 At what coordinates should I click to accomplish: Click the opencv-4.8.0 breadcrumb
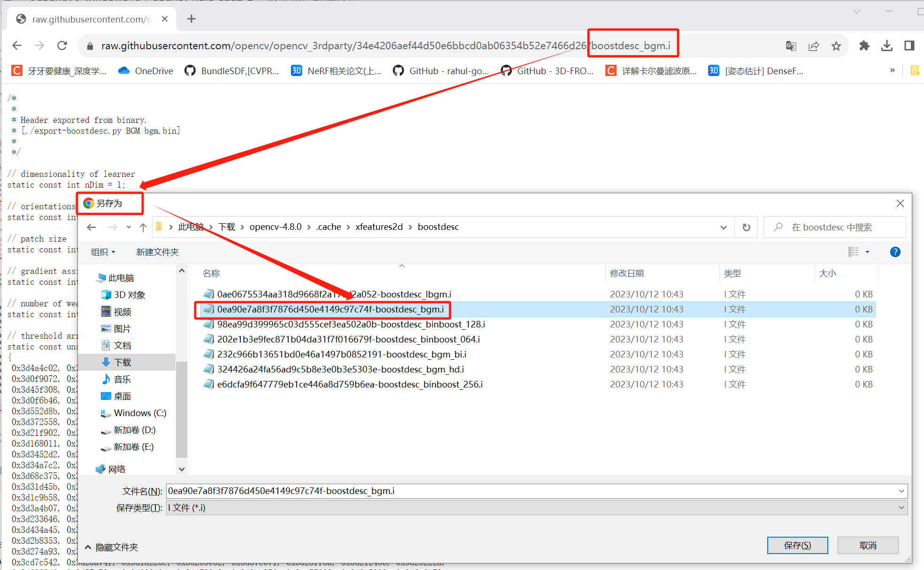point(275,227)
